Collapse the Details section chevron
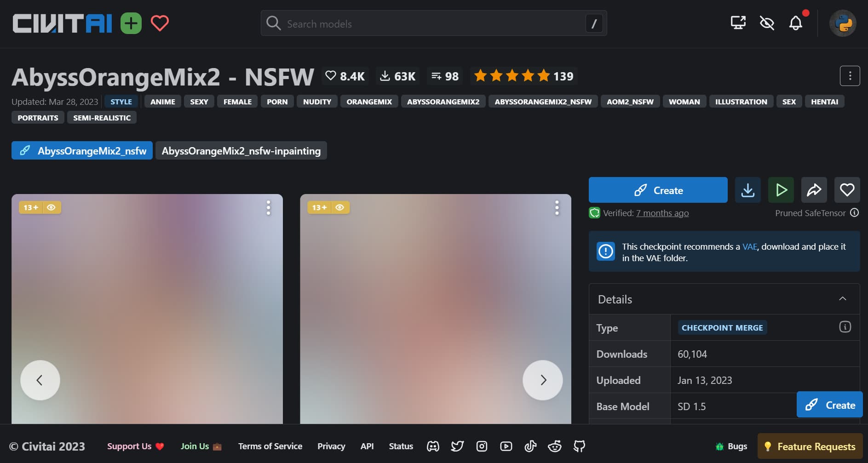 click(x=842, y=299)
